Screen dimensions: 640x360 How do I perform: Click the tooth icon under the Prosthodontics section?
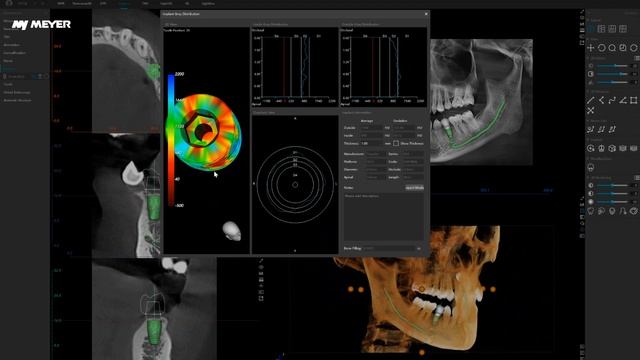591,167
